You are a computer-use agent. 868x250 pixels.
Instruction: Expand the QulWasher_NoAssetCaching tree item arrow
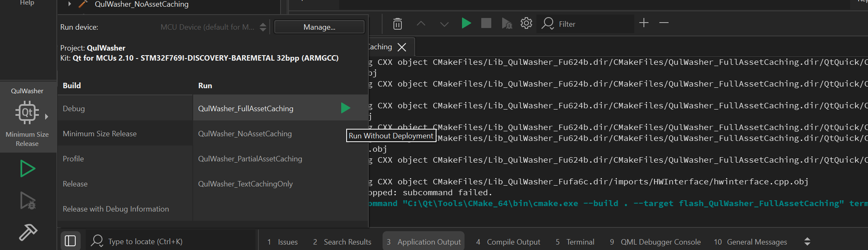[x=70, y=4]
